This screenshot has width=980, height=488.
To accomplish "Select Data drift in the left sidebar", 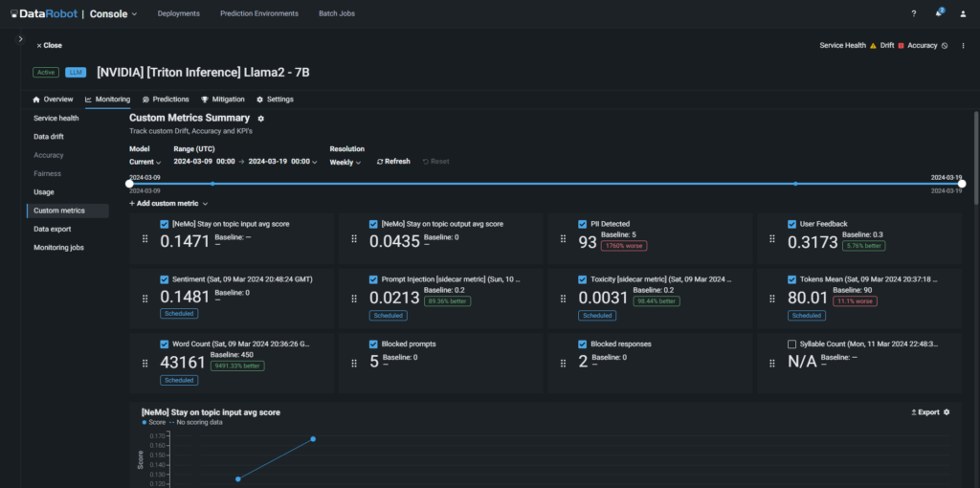I will (49, 137).
